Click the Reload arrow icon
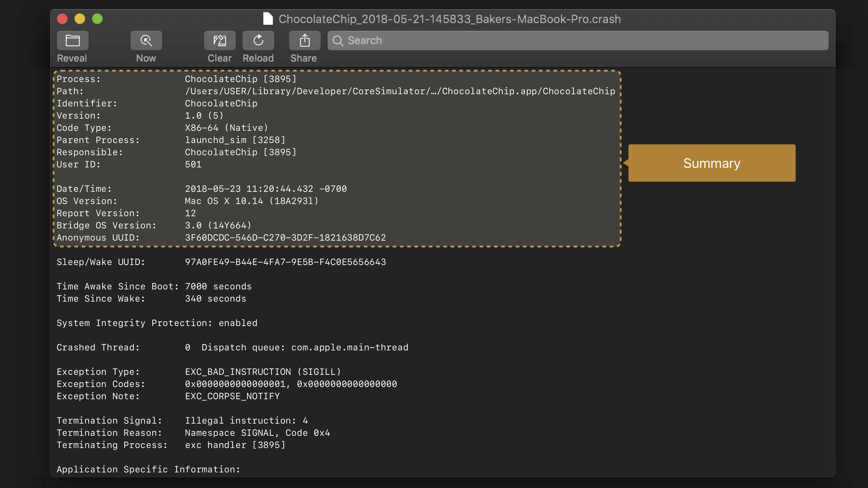The width and height of the screenshot is (868, 488). click(x=258, y=41)
